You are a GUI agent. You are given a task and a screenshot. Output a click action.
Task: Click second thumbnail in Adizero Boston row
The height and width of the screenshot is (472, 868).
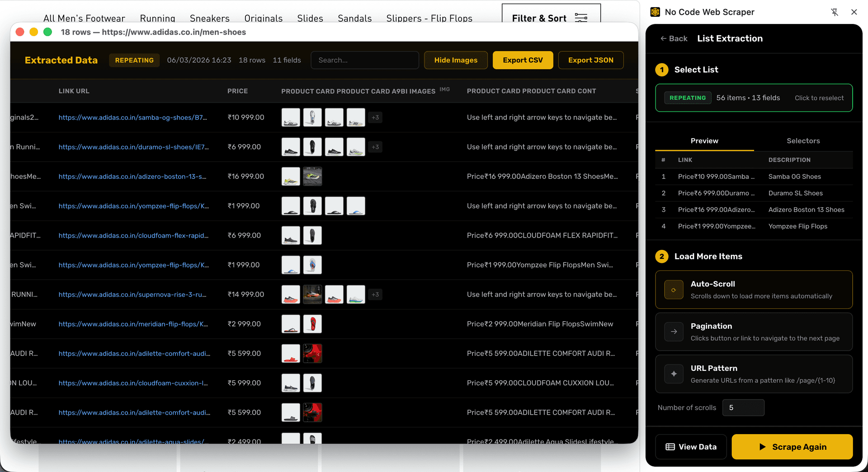312,177
